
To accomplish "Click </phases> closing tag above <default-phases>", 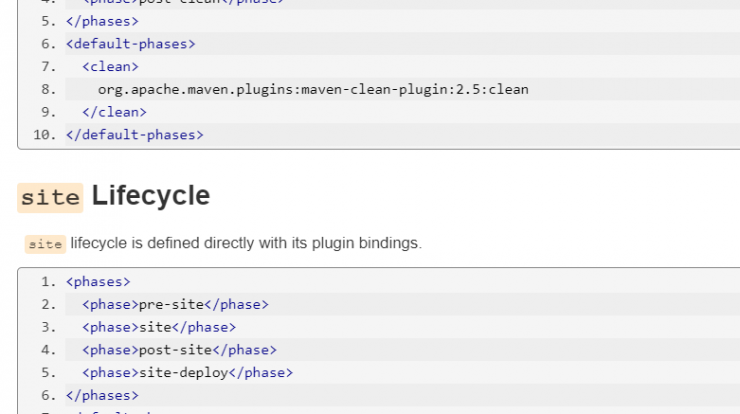I will [x=102, y=21].
